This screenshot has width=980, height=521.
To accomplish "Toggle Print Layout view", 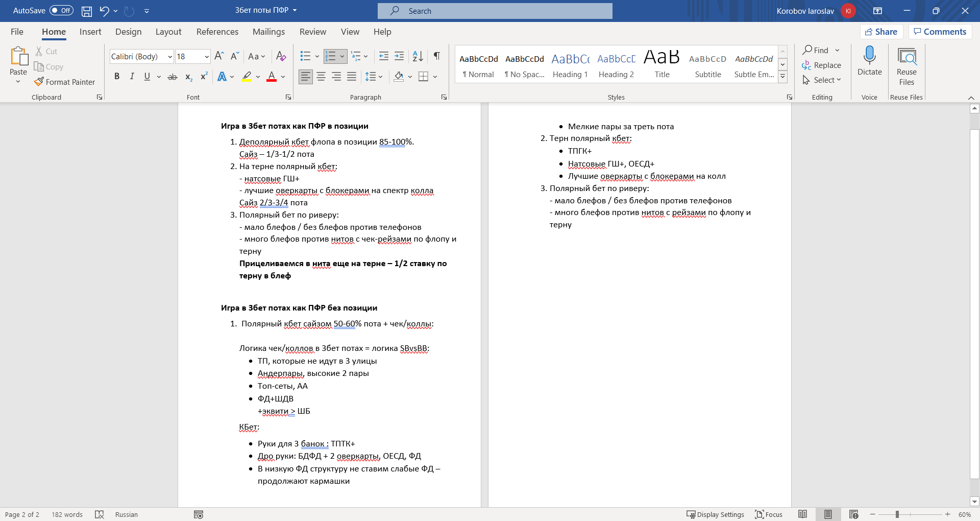I will 828,514.
